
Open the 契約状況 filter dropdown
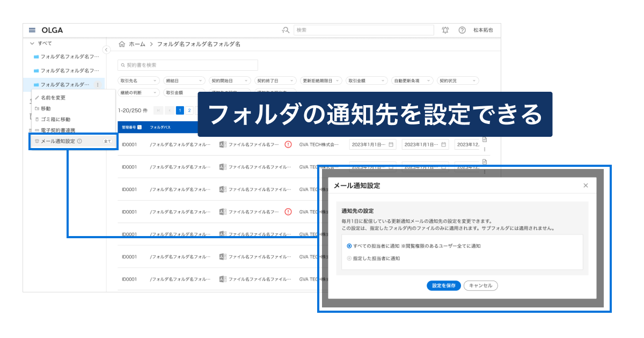[x=458, y=80]
